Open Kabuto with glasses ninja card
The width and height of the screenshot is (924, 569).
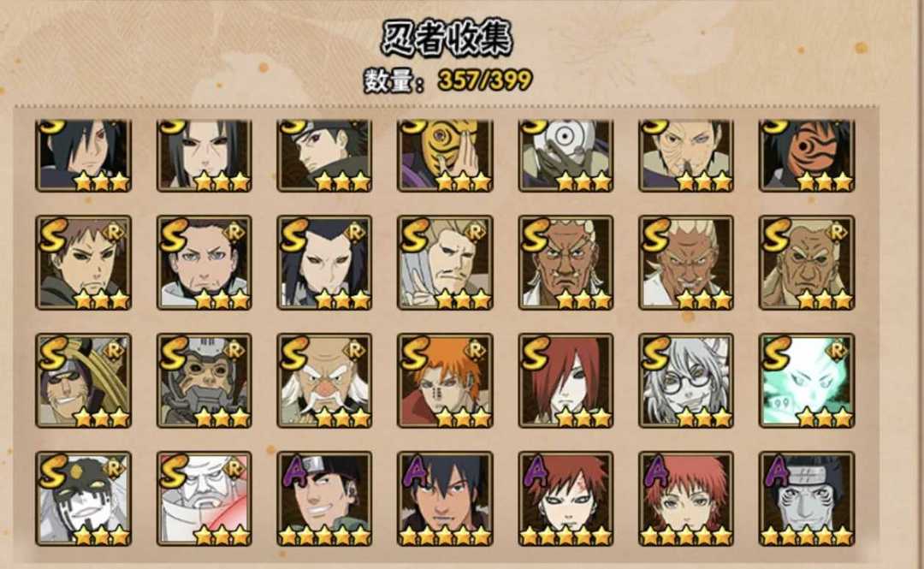tap(686, 380)
